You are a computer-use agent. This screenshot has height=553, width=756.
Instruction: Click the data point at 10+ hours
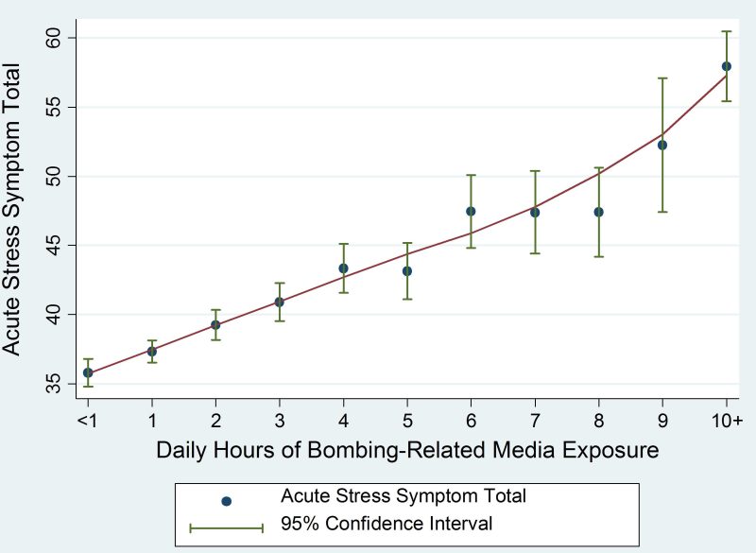726,66
